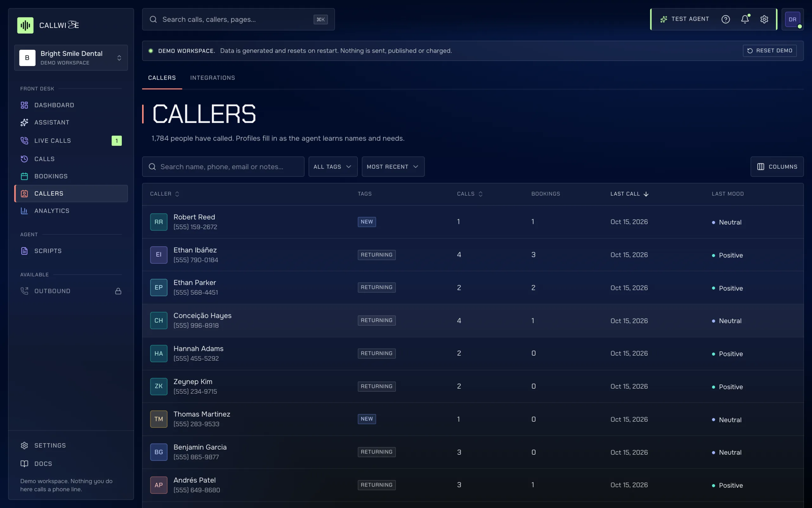Expand the Bright Smile Dental workspace switcher
The width and height of the screenshot is (812, 508).
tap(71, 58)
